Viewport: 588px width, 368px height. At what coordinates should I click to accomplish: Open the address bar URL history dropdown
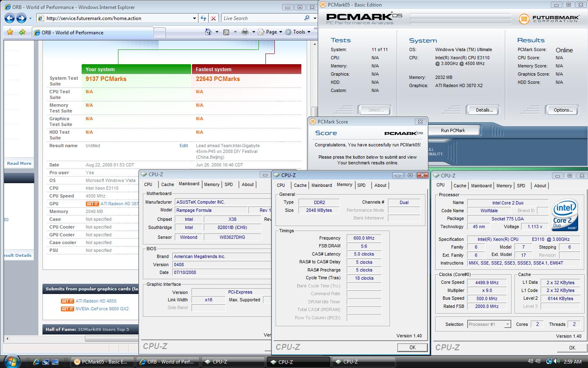click(194, 18)
